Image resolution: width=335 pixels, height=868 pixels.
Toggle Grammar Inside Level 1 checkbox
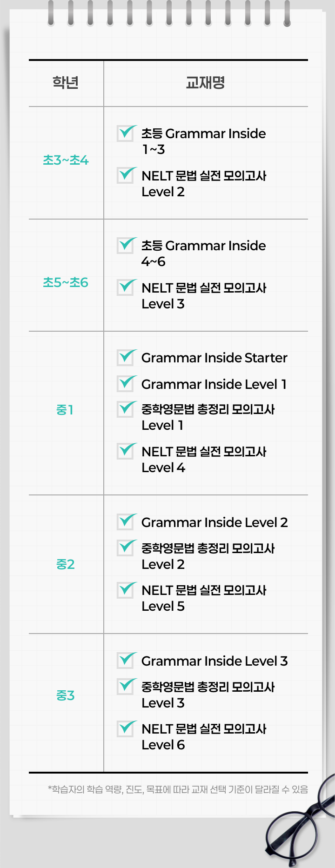pyautogui.click(x=126, y=384)
